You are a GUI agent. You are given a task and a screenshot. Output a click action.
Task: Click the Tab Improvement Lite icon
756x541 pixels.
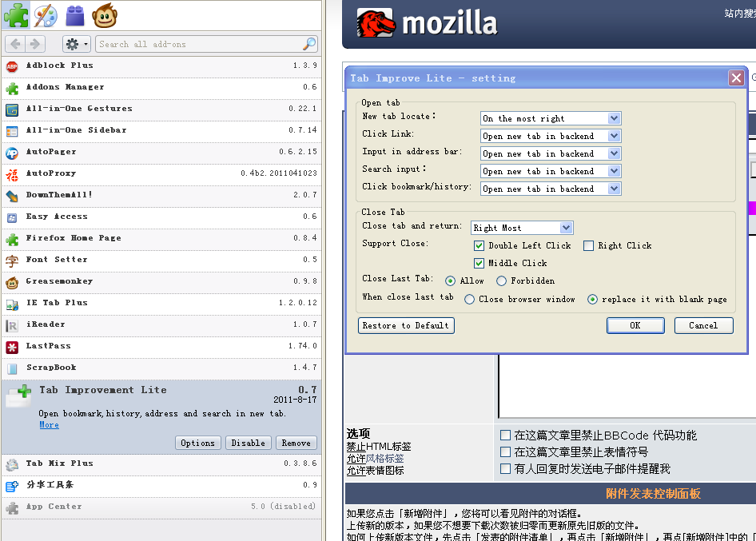tap(19, 396)
